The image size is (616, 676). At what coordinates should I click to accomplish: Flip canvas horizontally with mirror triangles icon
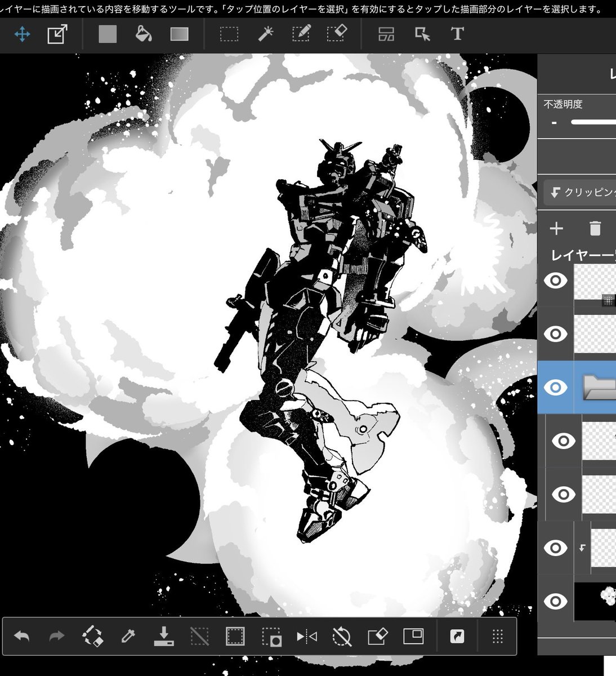[307, 637]
